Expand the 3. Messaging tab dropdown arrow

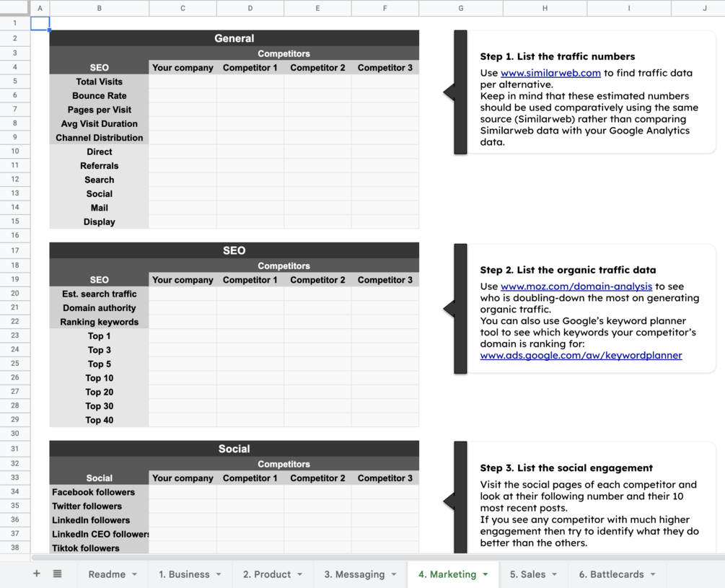[394, 574]
